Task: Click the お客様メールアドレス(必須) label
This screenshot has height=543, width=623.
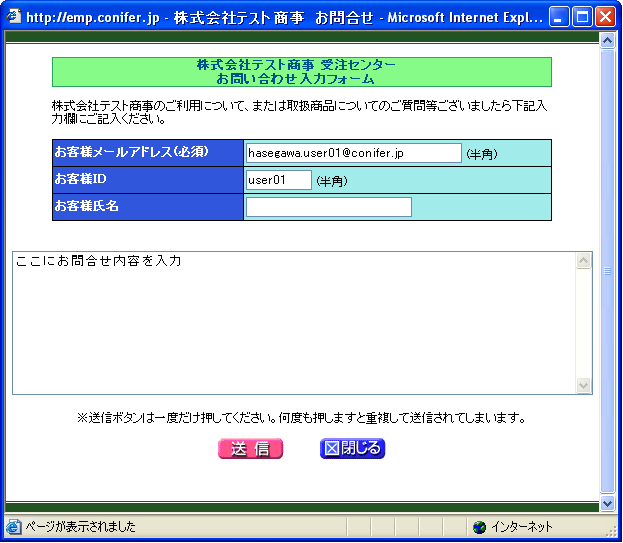Action: (132, 151)
